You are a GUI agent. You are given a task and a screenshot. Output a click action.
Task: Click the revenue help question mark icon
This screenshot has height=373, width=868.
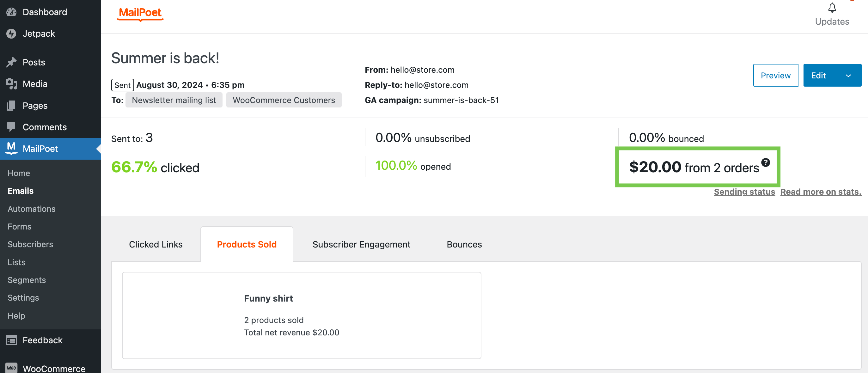coord(766,163)
